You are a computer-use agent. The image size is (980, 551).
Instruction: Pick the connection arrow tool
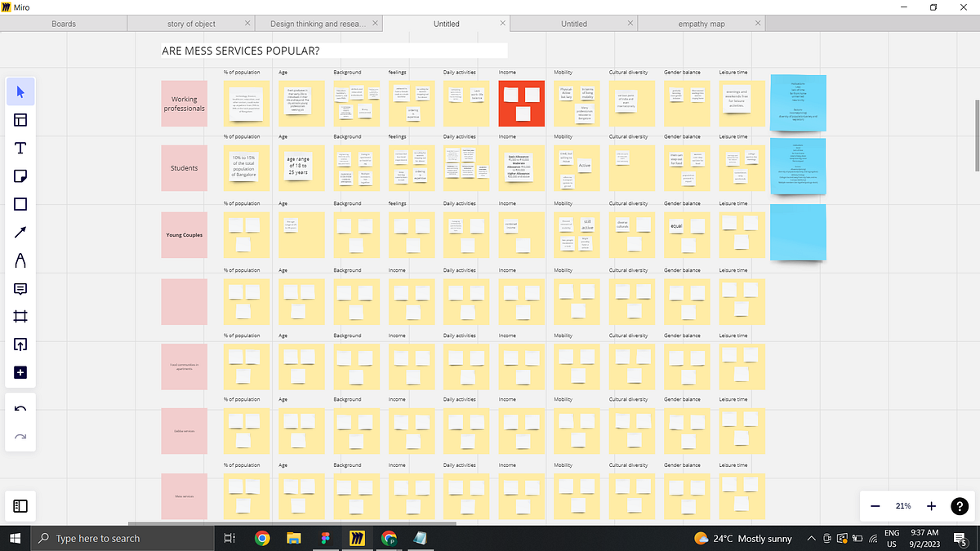pyautogui.click(x=20, y=233)
